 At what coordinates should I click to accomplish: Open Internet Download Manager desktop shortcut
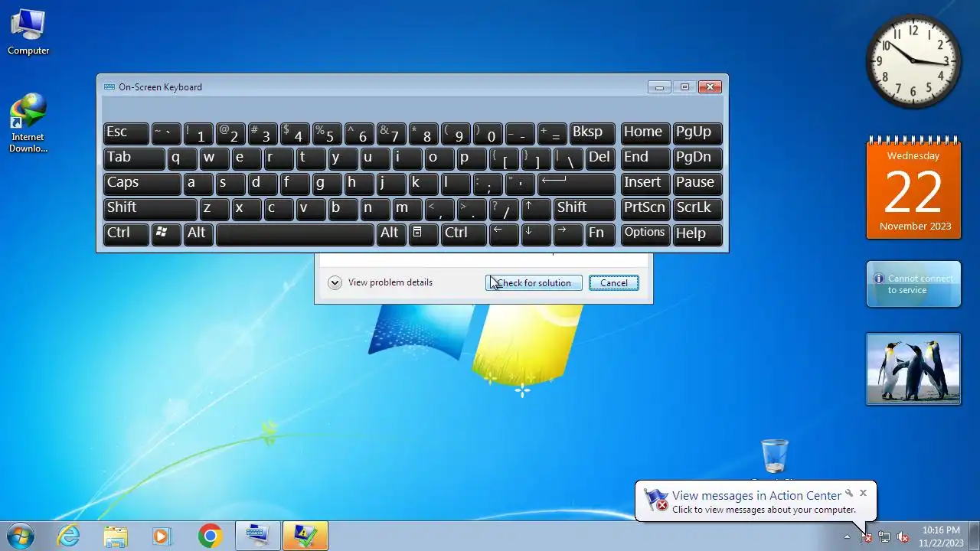(x=28, y=122)
